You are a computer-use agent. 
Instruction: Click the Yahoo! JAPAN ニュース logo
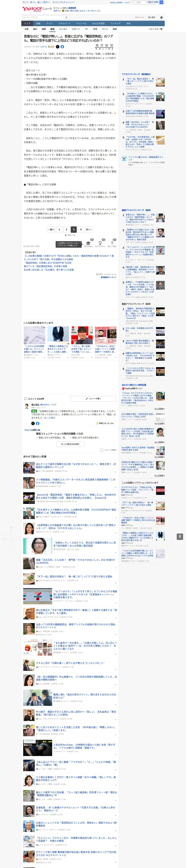pyautogui.click(x=37, y=9)
